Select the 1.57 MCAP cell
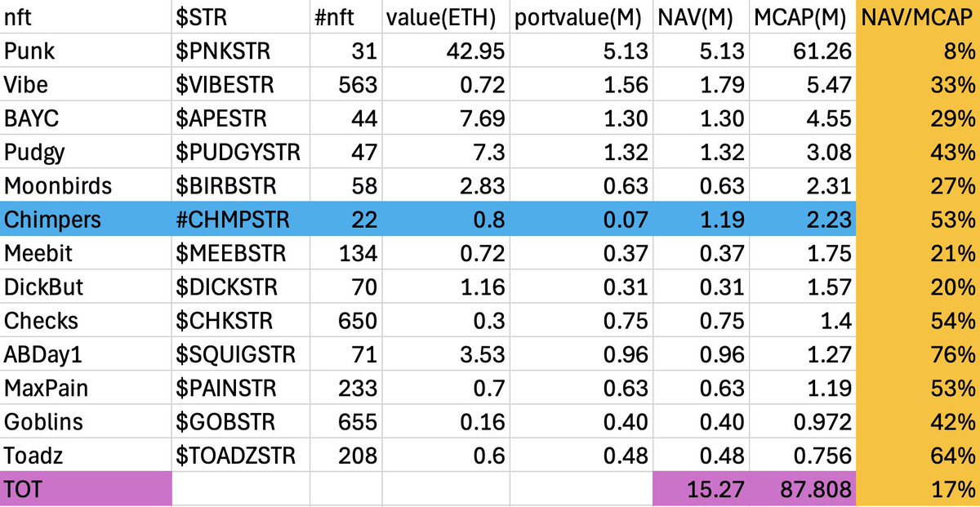Viewport: 980px width, 507px height. pos(804,287)
